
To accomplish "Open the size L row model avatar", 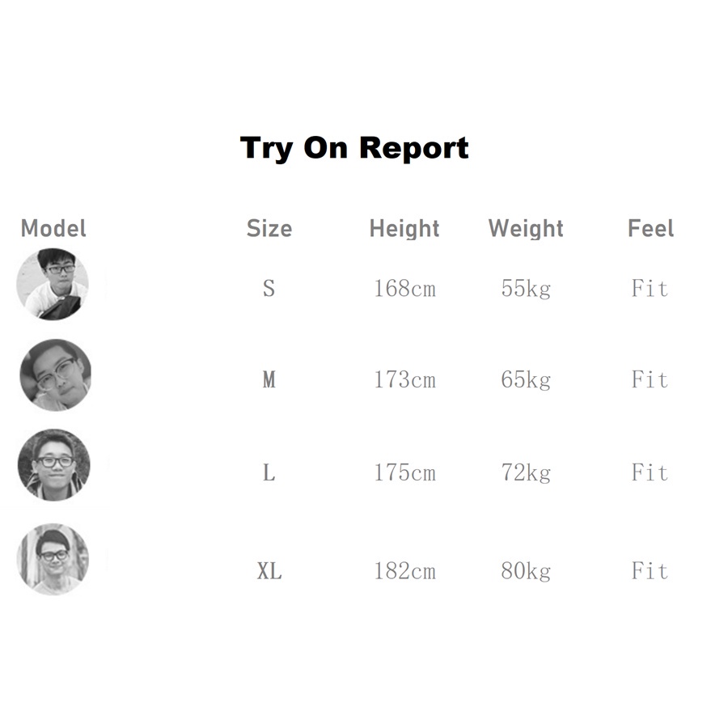I will click(54, 465).
